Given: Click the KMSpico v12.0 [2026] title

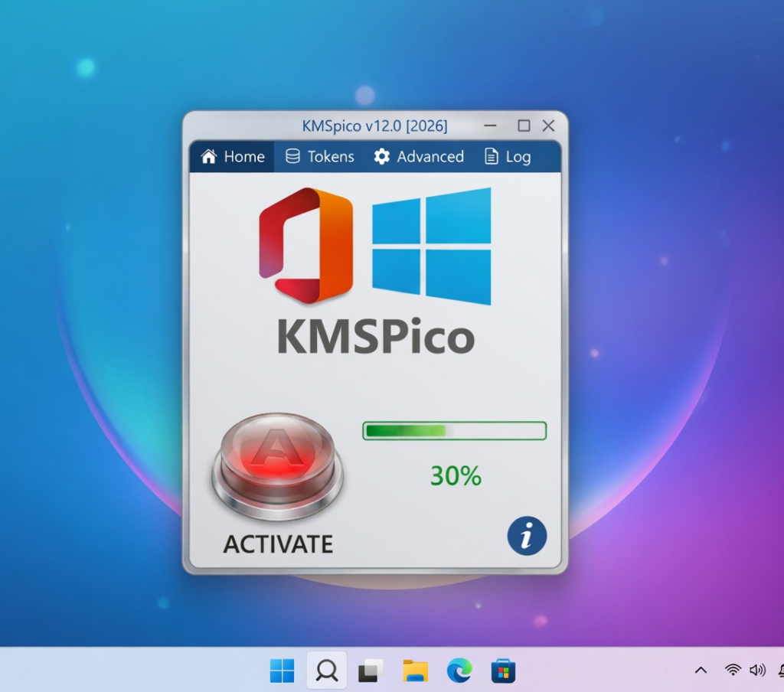Looking at the screenshot, I should 374,126.
